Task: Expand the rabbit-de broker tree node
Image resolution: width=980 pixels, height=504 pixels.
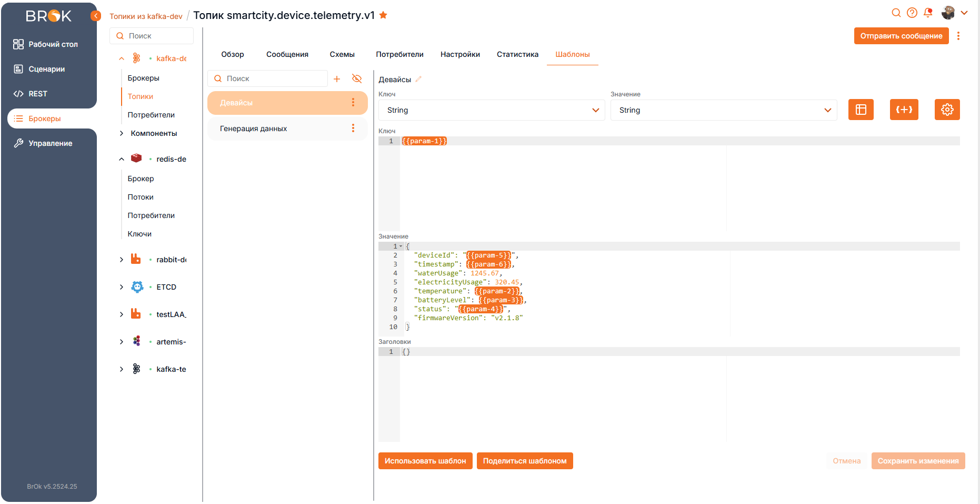Action: pyautogui.click(x=122, y=260)
